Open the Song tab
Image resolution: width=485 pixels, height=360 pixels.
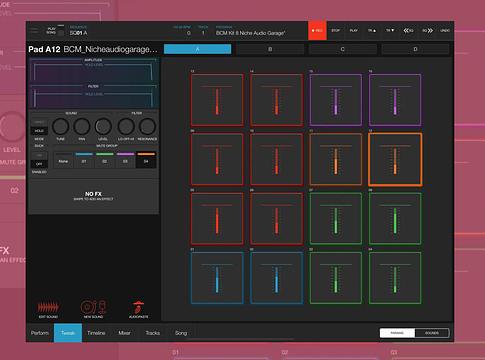point(181,333)
